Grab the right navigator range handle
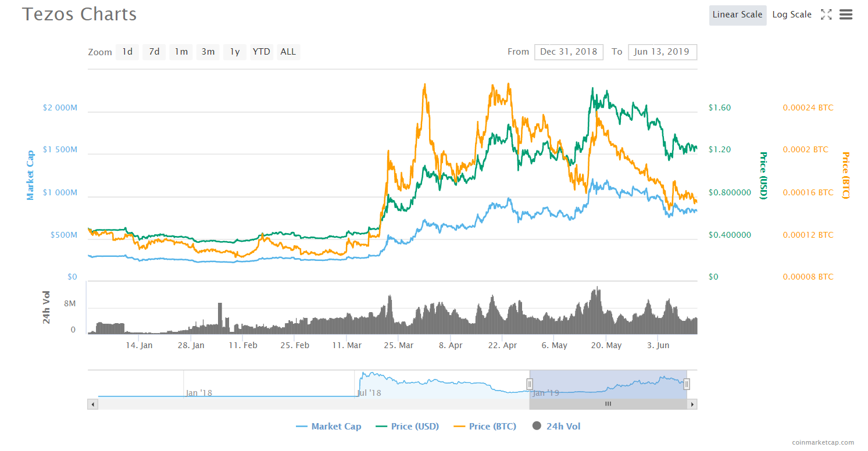This screenshot has width=868, height=451. click(x=687, y=384)
